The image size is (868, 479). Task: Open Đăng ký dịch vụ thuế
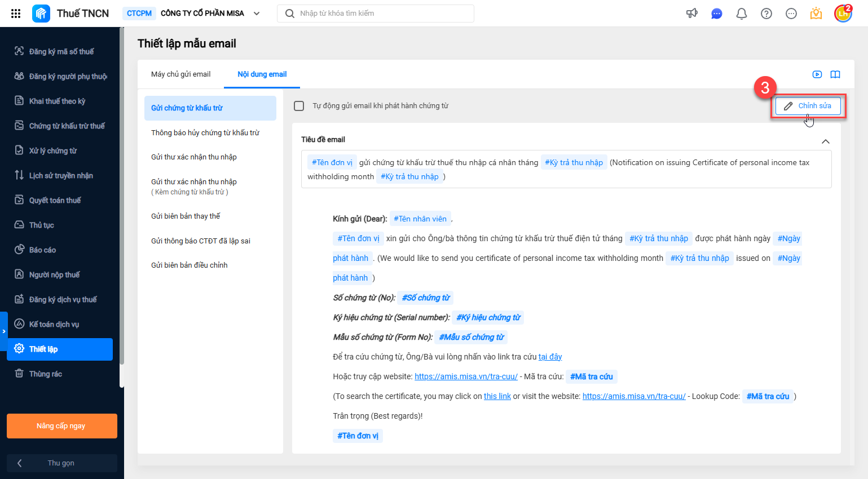point(60,299)
